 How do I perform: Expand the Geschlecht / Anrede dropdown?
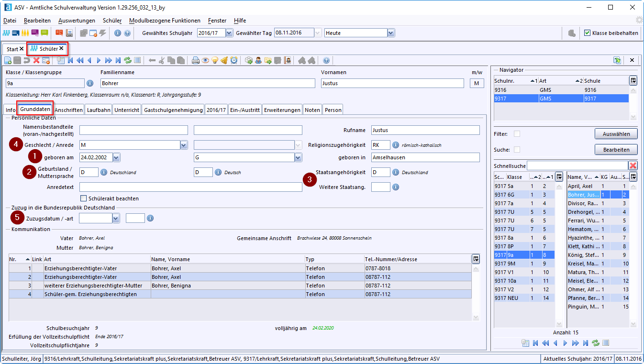coord(184,145)
